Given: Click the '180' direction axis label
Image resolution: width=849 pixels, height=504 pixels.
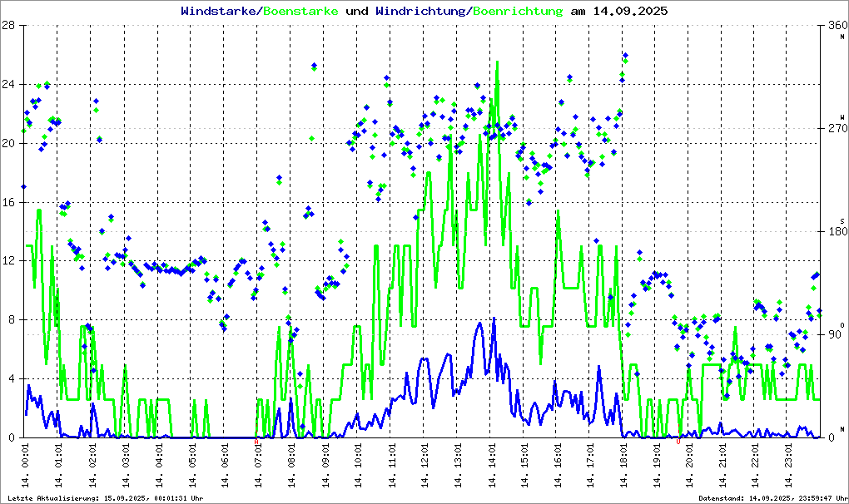Looking at the screenshot, I should pos(837,231).
